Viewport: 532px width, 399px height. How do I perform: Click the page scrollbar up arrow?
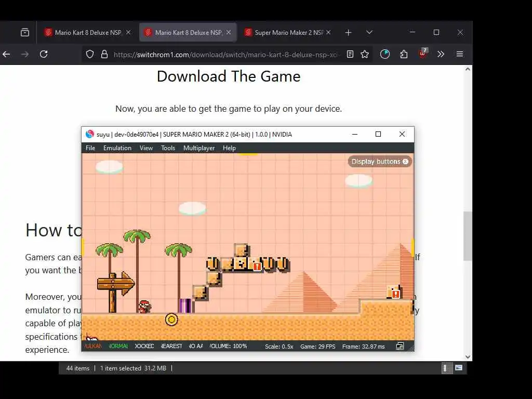click(468, 69)
